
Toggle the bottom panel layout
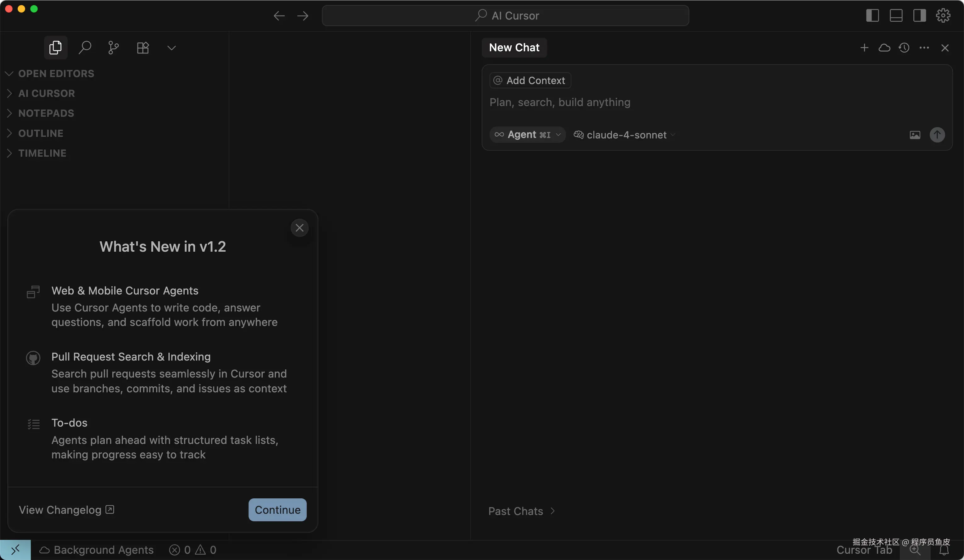896,15
